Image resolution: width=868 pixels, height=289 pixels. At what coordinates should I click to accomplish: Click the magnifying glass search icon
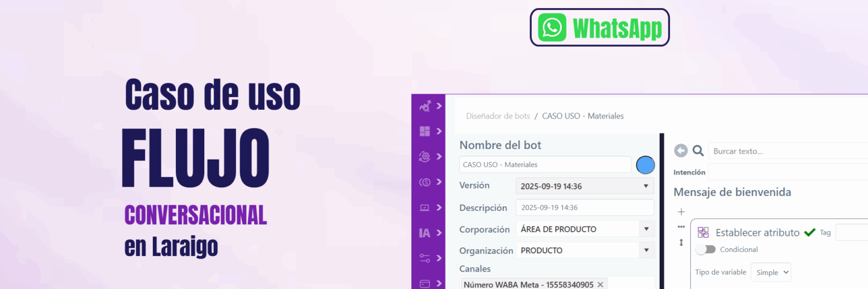coord(698,151)
